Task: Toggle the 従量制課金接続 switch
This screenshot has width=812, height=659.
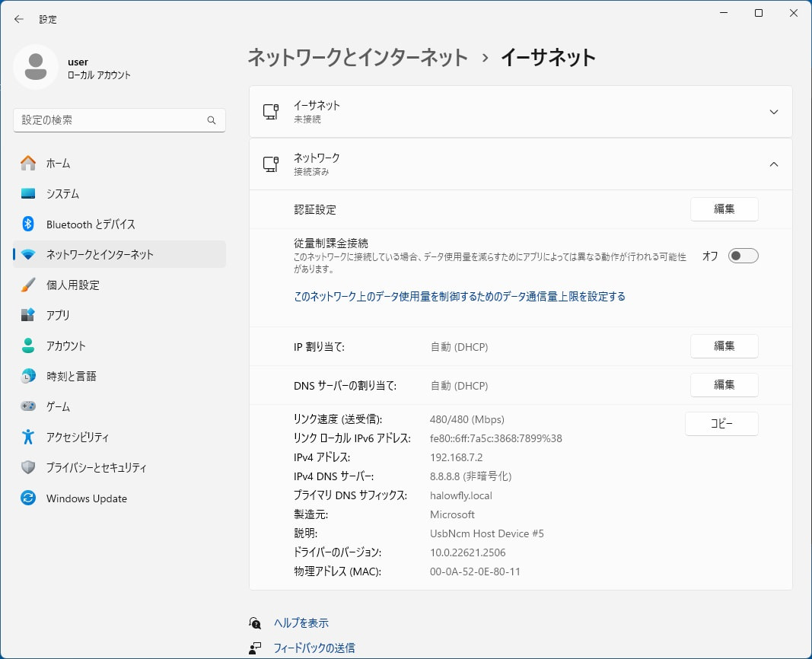Action: [743, 256]
